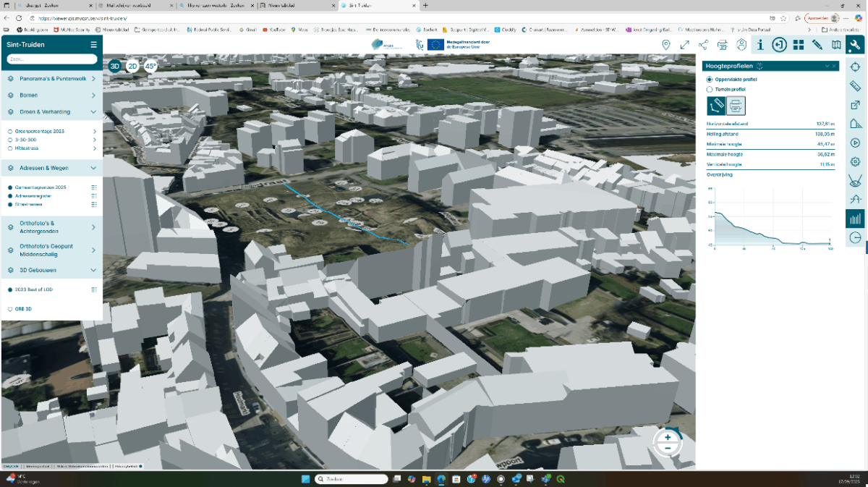Switch to 2D view mode
This screenshot has height=487, width=868.
[132, 66]
